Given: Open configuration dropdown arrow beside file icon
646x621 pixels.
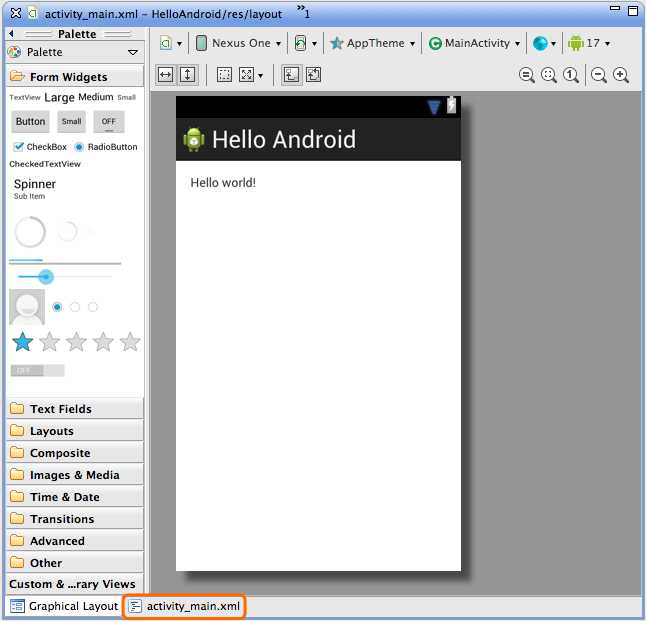Looking at the screenshot, I should tap(179, 44).
